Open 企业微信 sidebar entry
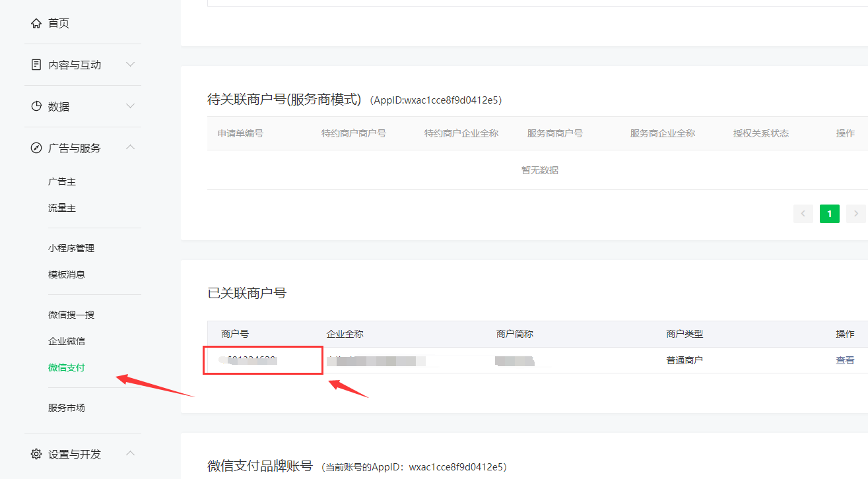 point(67,341)
